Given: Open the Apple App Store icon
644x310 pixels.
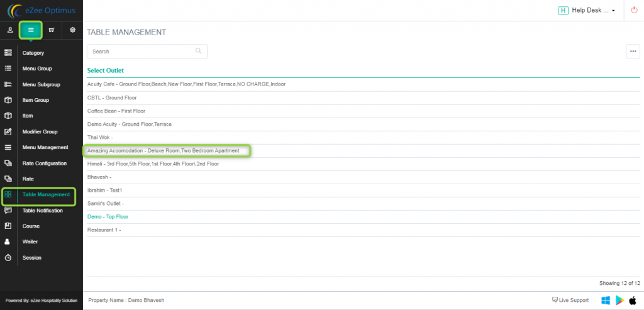Looking at the screenshot, I should coord(633,300).
